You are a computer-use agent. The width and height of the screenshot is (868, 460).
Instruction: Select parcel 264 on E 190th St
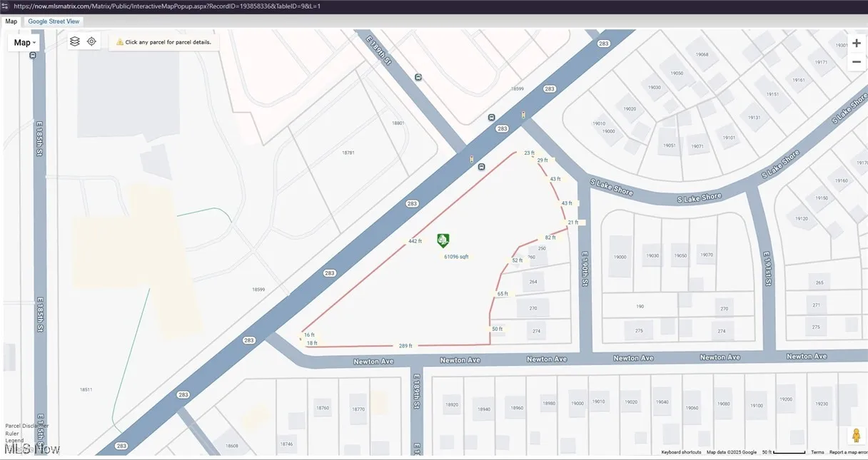click(x=533, y=282)
